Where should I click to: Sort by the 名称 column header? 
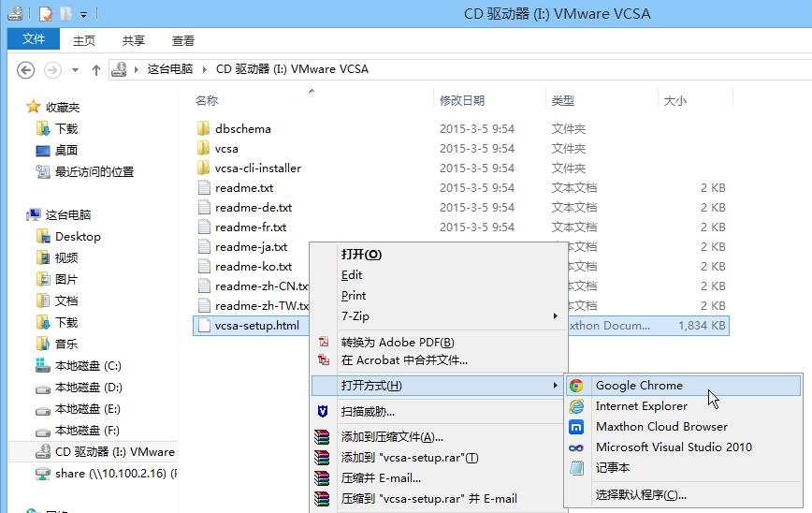click(x=207, y=100)
